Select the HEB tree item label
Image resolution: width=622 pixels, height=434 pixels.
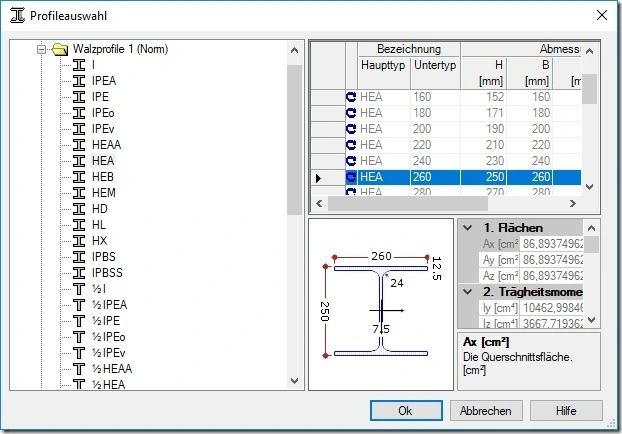(103, 177)
